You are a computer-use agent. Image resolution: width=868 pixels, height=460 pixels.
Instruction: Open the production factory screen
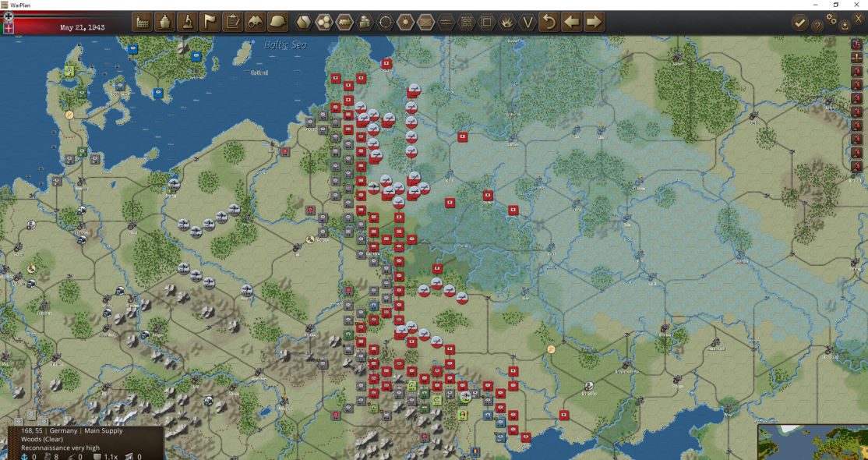(143, 22)
